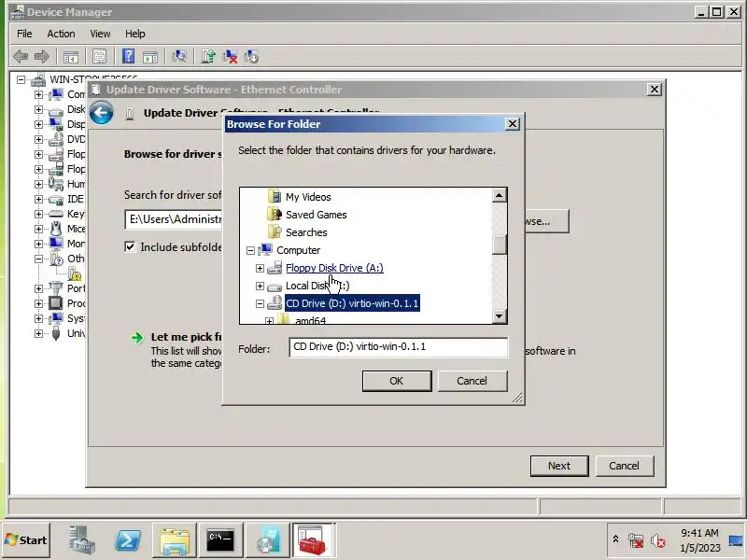Viewport: 747px width, 560px height.
Task: Click the Keyboards category icon in device tree
Action: pyautogui.click(x=56, y=214)
